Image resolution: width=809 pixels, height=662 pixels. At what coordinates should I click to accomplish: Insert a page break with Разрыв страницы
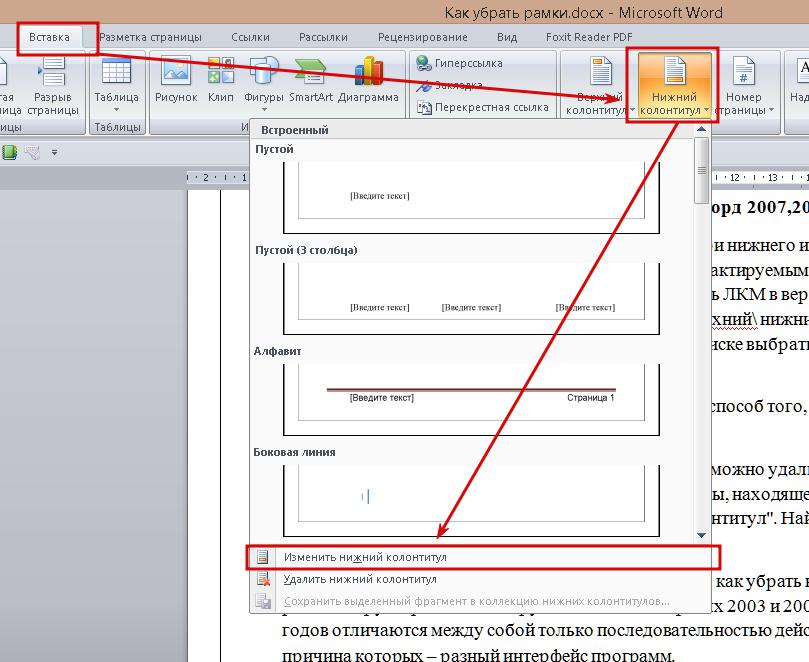(53, 86)
